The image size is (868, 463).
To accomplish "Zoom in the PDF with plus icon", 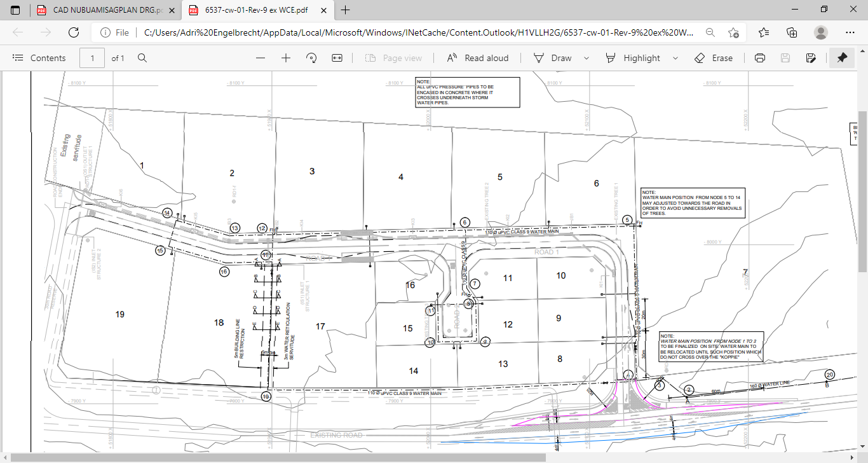I will coord(286,58).
